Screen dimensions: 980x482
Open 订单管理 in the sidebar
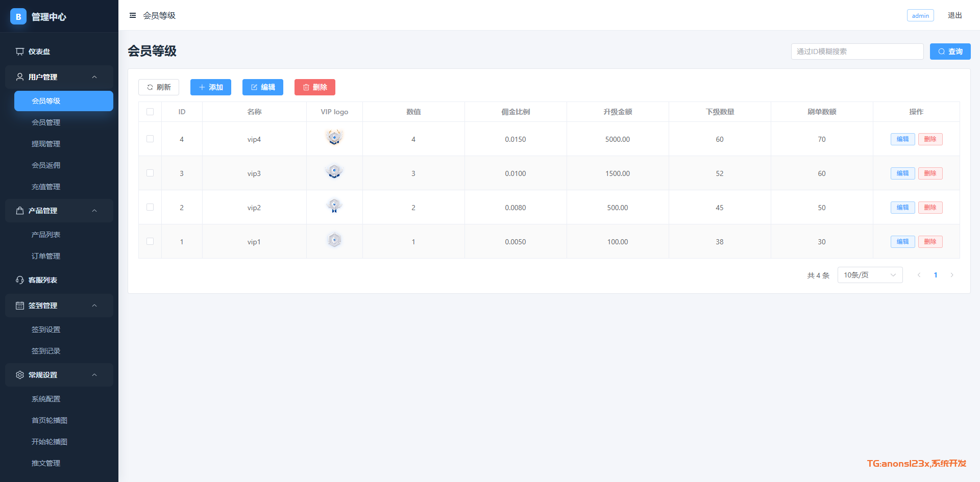point(46,256)
